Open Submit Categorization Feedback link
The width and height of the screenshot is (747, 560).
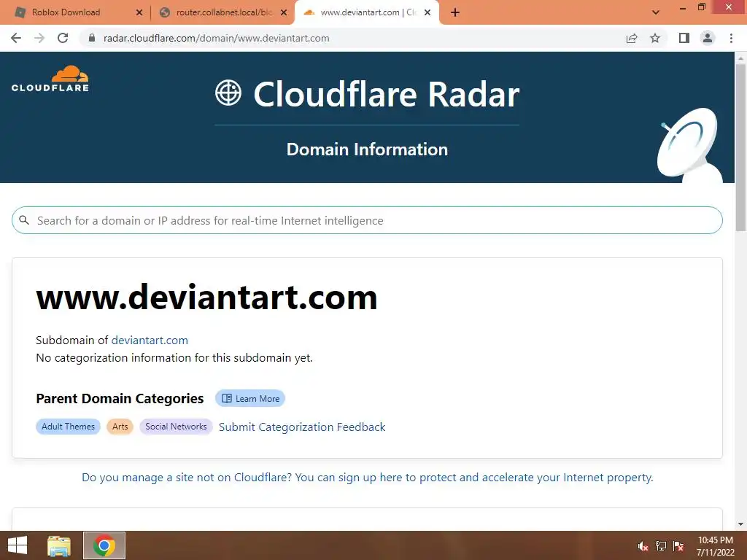click(x=302, y=427)
